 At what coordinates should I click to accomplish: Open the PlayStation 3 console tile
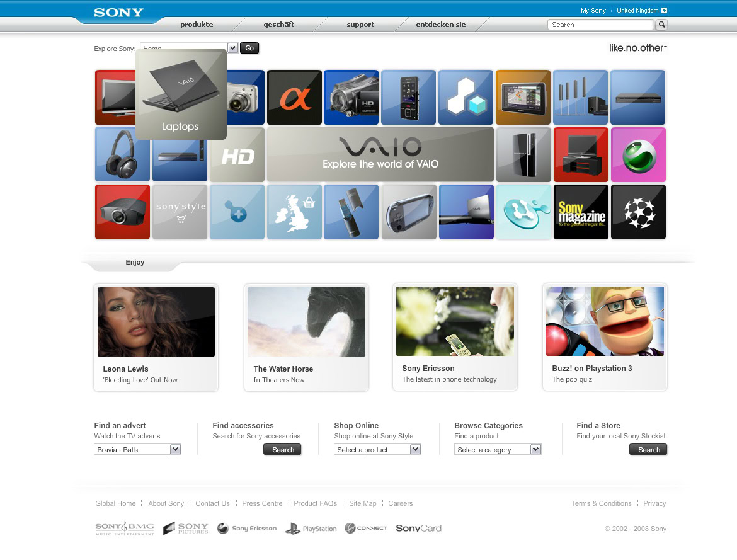point(523,155)
